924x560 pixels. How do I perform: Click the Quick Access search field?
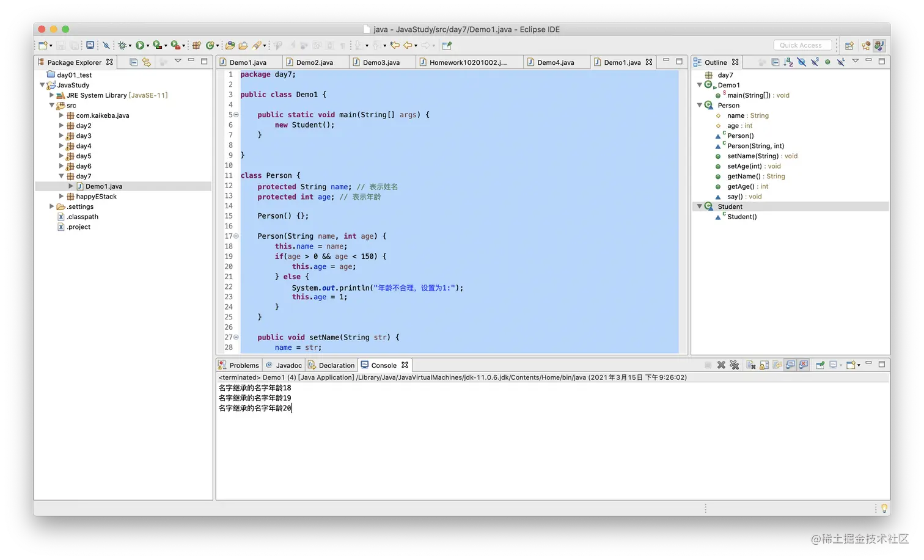[802, 45]
